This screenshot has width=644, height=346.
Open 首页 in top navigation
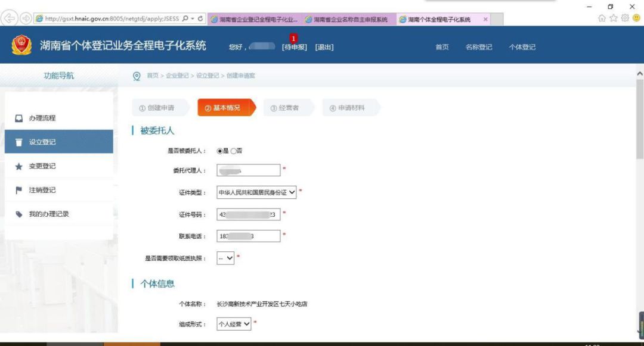pos(442,47)
